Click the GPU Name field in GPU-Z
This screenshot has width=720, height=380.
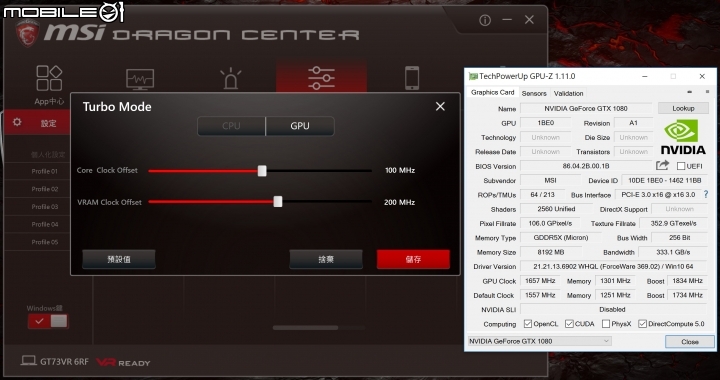(x=586, y=109)
